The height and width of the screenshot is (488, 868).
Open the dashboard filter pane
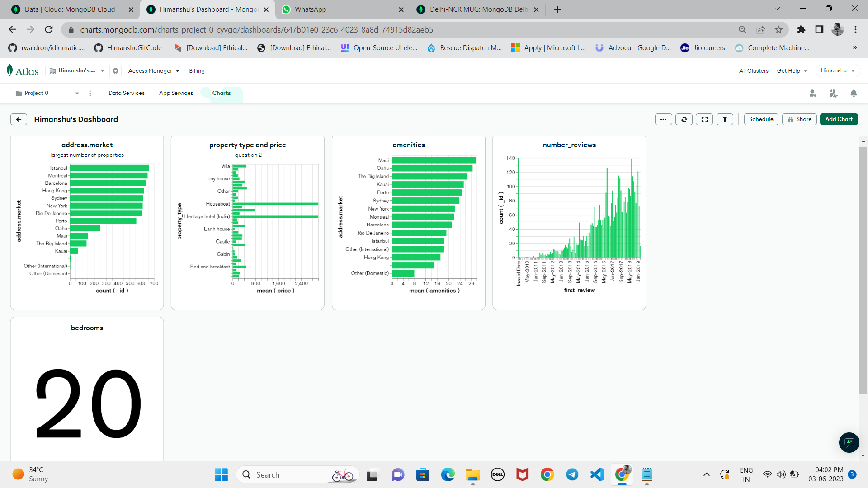[x=725, y=119]
